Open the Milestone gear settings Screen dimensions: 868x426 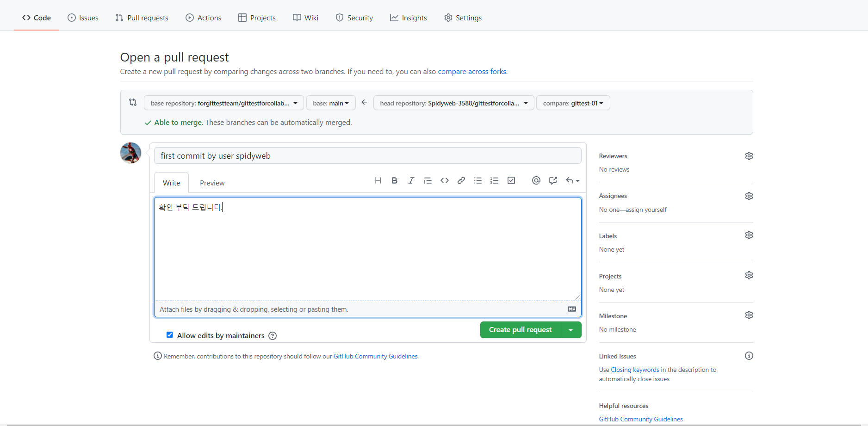point(749,315)
